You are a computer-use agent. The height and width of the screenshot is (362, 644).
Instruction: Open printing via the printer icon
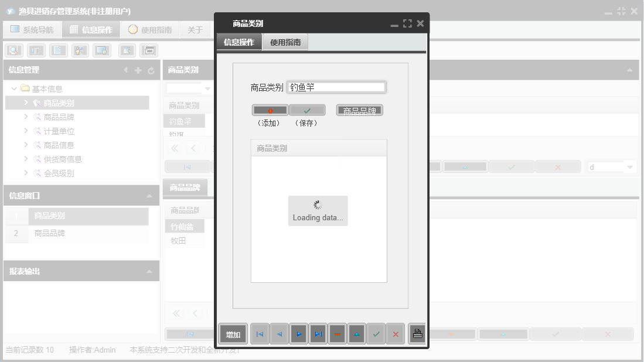417,333
